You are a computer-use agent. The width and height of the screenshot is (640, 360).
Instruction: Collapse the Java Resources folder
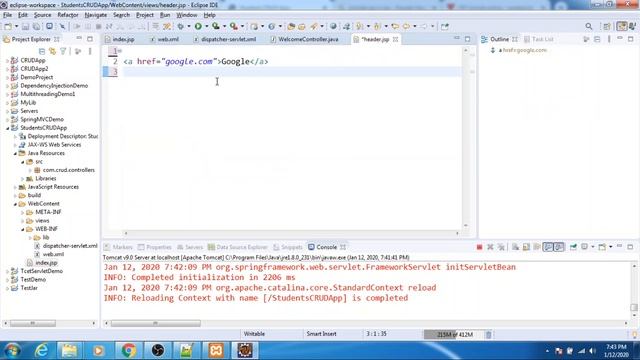pyautogui.click(x=15, y=153)
